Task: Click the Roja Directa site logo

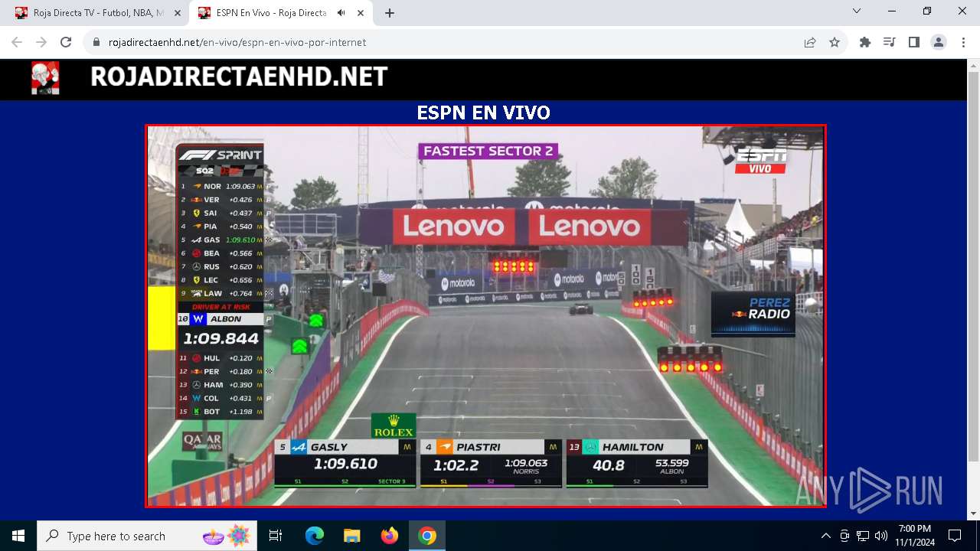Action: pyautogui.click(x=45, y=77)
